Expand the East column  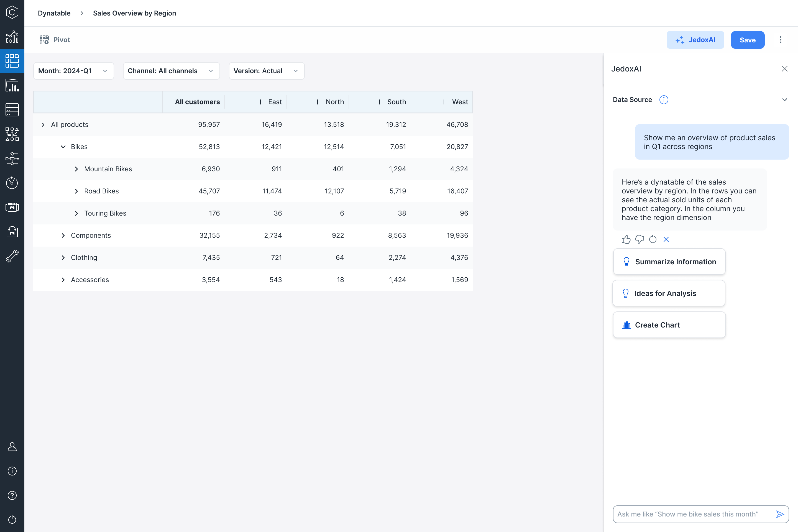pyautogui.click(x=260, y=102)
